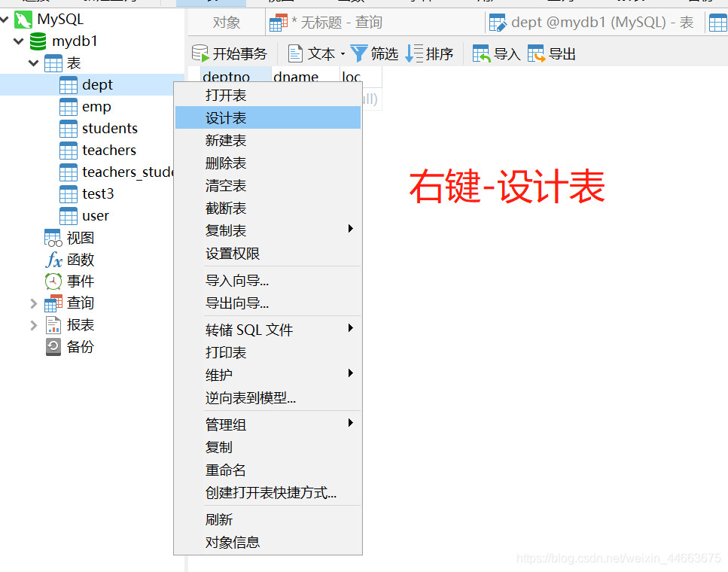Click the table design icon on dept tab
Screen dimensions: 728x572
tap(498, 23)
